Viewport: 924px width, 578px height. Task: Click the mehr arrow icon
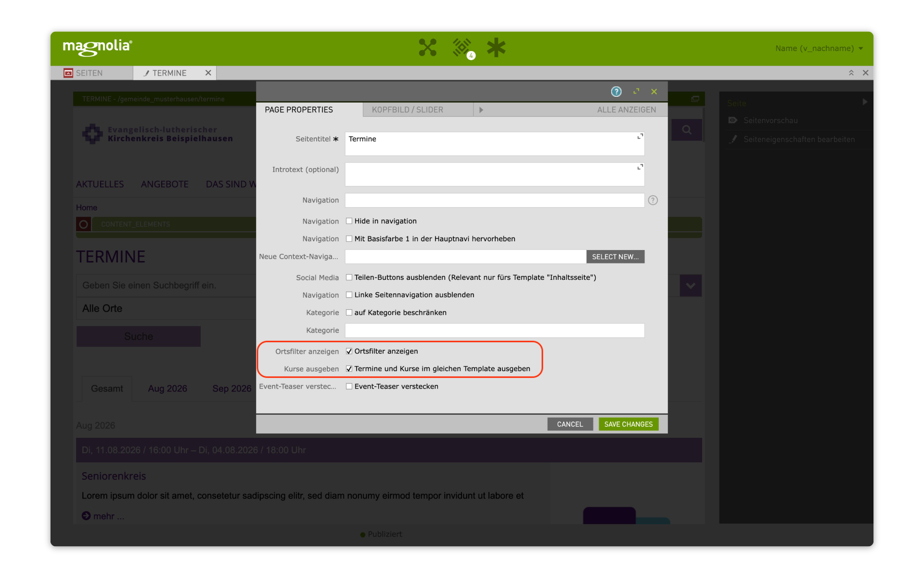tap(86, 515)
